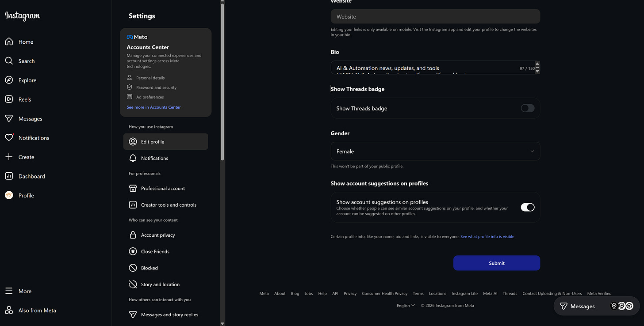This screenshot has height=326, width=644.
Task: Disable Show account suggestions on profiles switch
Action: (527, 207)
